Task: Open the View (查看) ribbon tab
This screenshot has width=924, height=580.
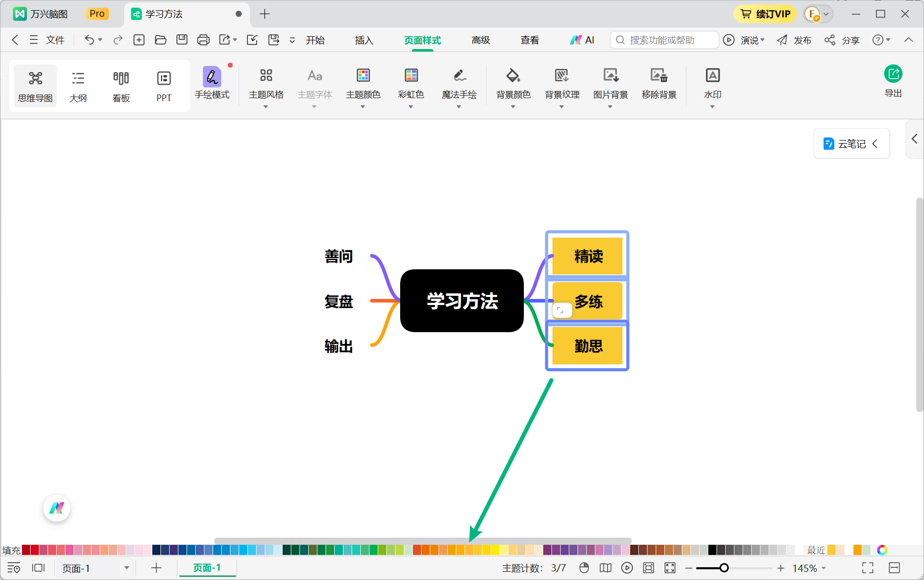Action: point(530,40)
